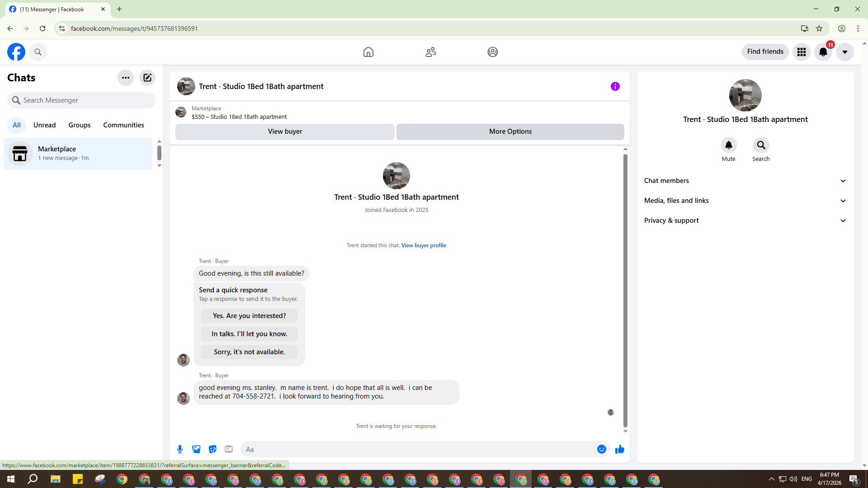Attach a photo with the image icon
This screenshot has width=868, height=488.
196,449
